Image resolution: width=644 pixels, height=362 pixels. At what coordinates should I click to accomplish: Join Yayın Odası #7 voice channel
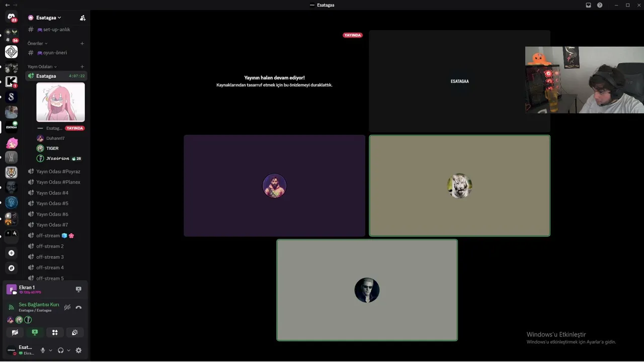[56, 225]
